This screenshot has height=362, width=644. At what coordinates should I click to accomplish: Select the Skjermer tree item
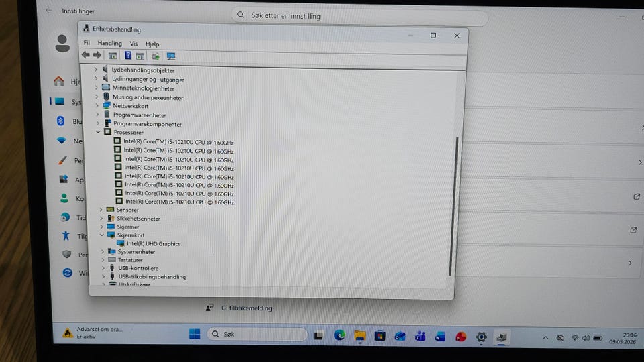point(128,227)
